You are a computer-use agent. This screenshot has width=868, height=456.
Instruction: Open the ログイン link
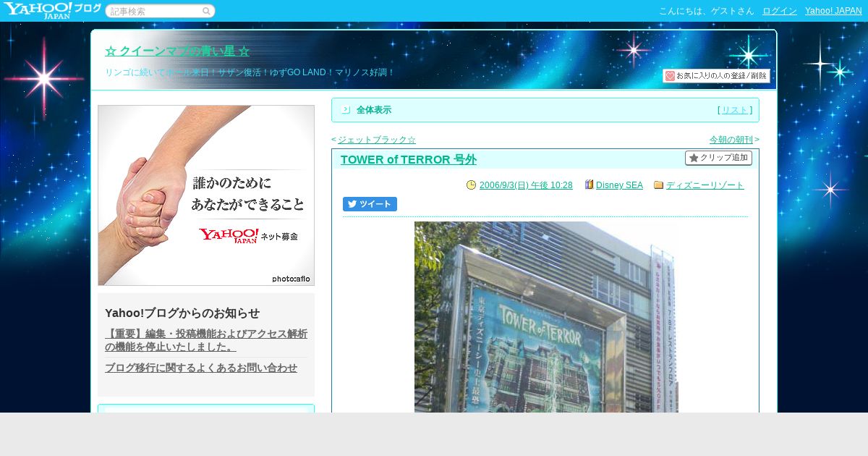(780, 11)
